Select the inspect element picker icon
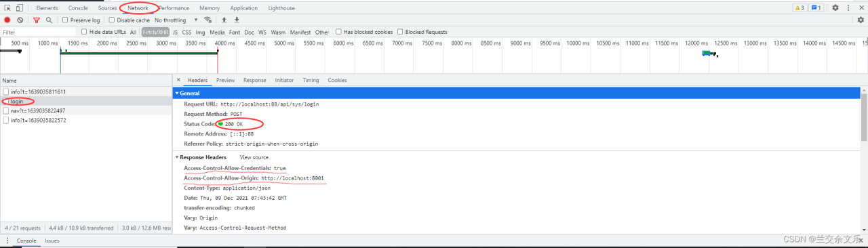The image size is (868, 248). pyautogui.click(x=7, y=8)
